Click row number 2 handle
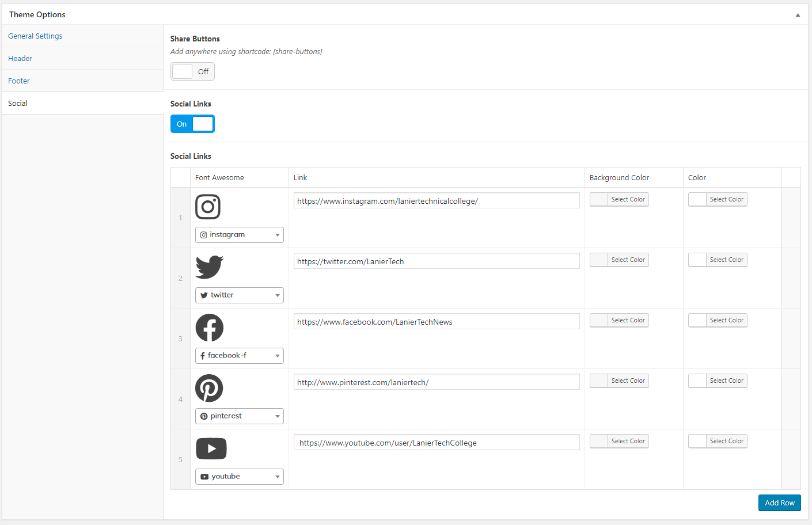The image size is (812, 525). pyautogui.click(x=180, y=278)
